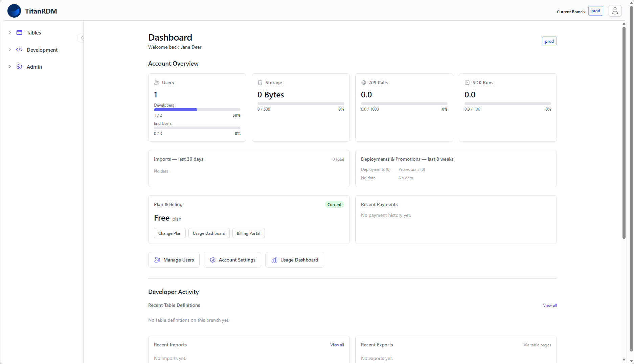Click the Storage usage progress bar
The image size is (634, 364).
tap(301, 104)
